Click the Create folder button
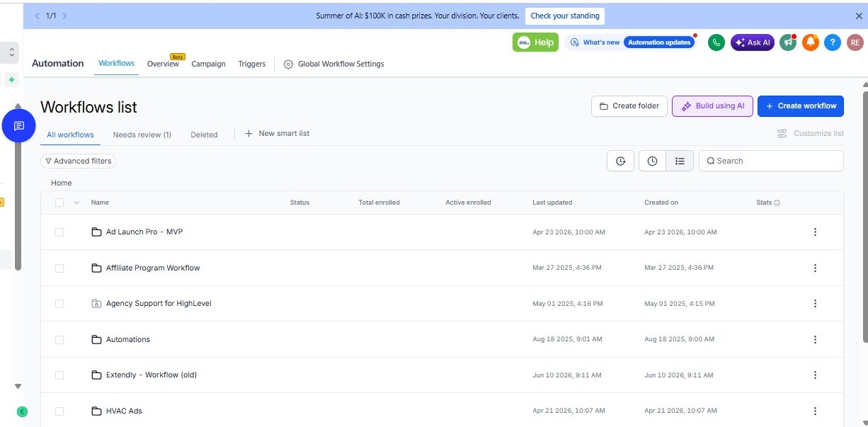The image size is (868, 427). (x=629, y=106)
